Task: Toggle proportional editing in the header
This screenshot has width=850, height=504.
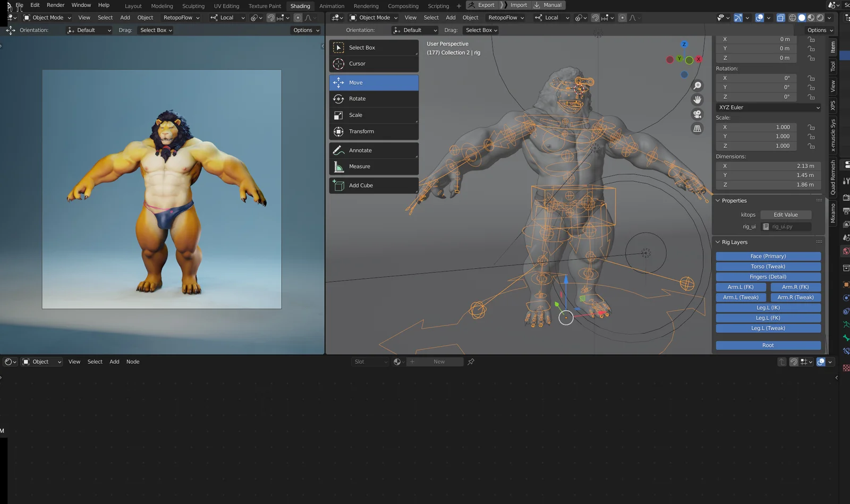Action: pos(623,18)
